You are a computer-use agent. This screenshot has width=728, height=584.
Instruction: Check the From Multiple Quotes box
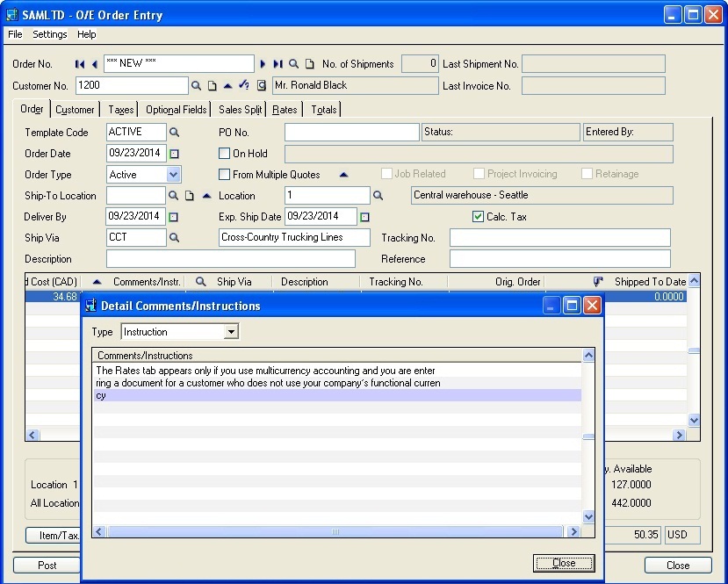click(225, 175)
